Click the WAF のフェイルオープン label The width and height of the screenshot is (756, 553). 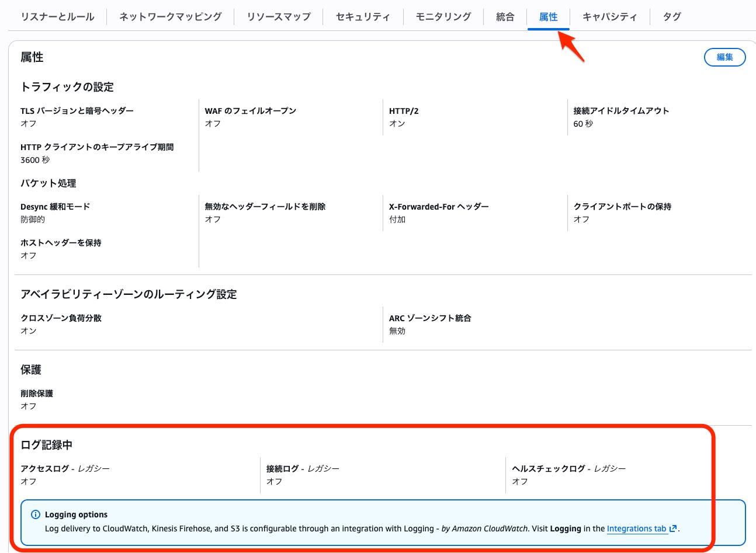[x=251, y=111]
